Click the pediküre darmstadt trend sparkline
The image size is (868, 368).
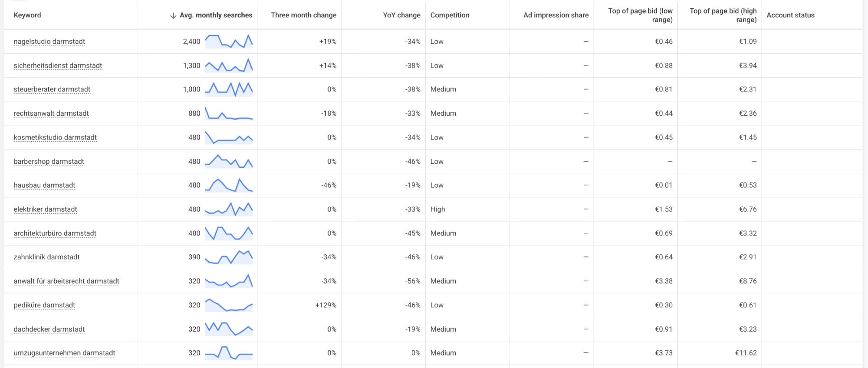pos(229,305)
